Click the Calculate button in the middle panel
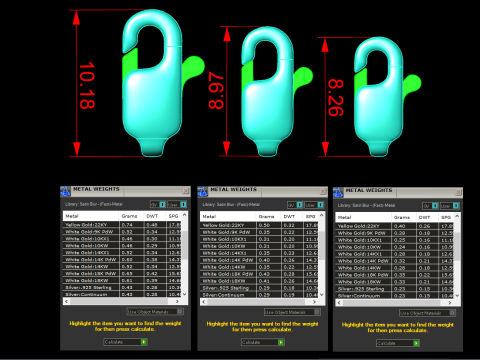 263,342
